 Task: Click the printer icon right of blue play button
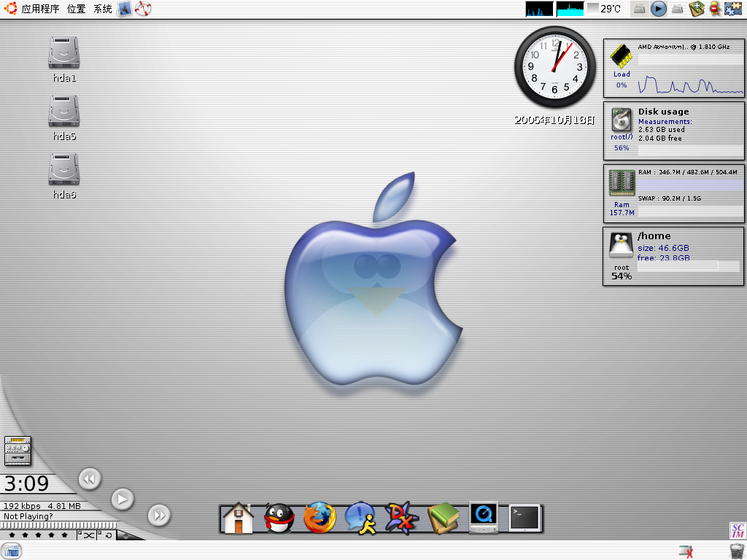[678, 9]
